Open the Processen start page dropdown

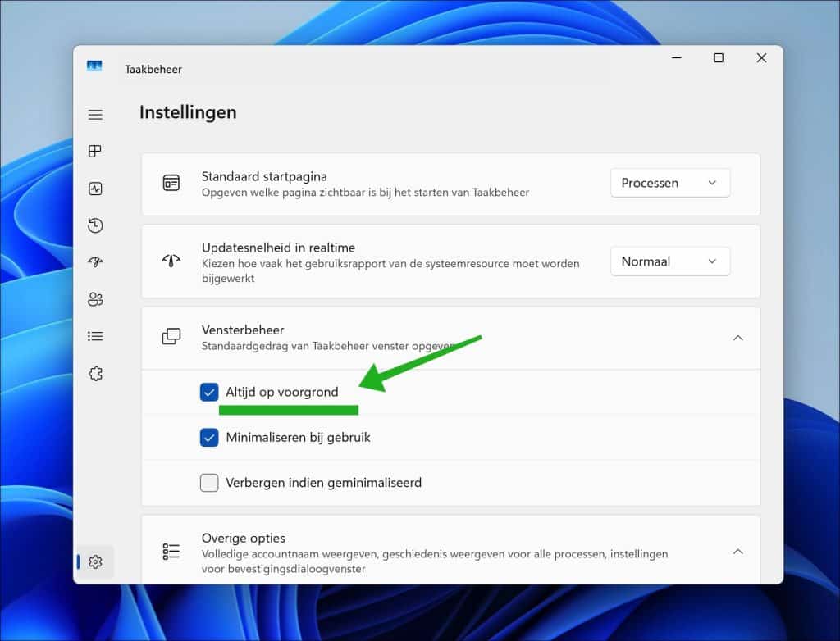click(x=670, y=183)
